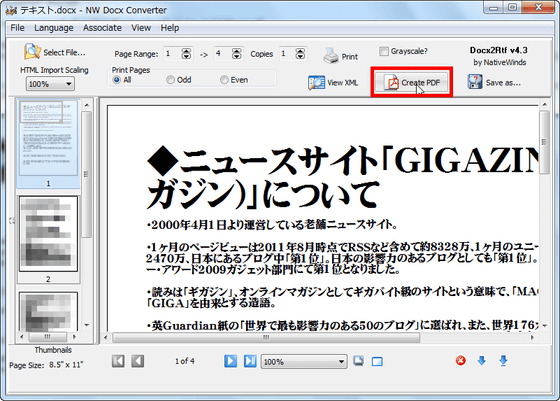Enable the Grayscale checkbox
Viewport: 560px width, 401px height.
point(384,51)
